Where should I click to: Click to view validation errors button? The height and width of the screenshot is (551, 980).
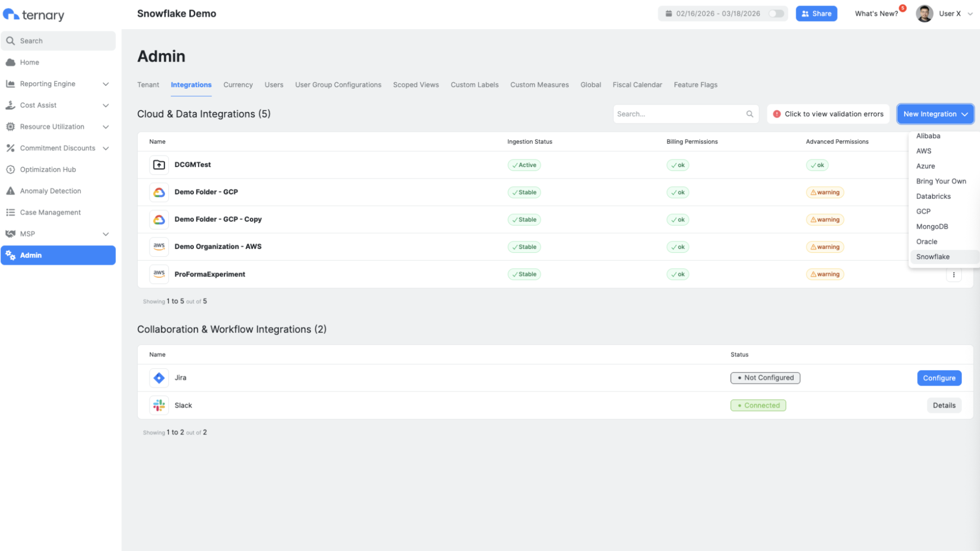point(828,114)
